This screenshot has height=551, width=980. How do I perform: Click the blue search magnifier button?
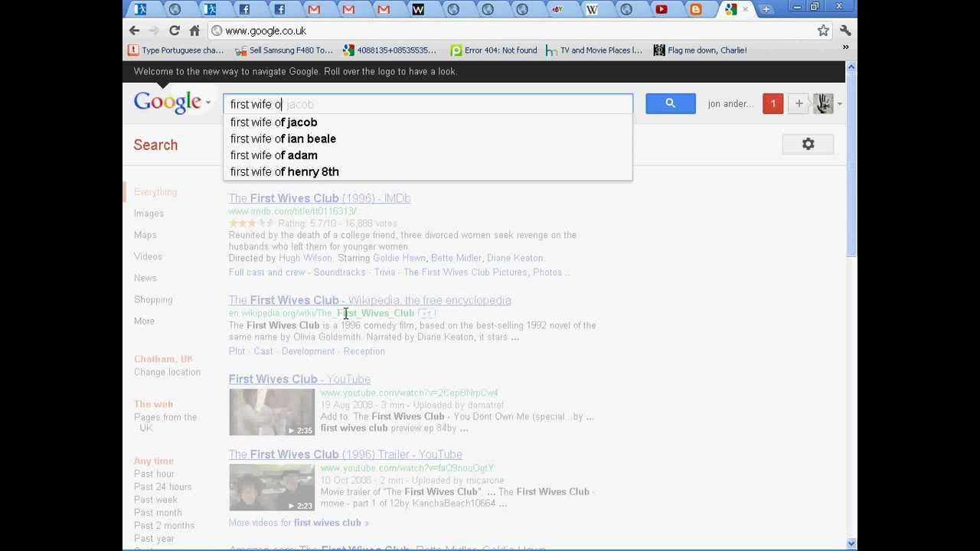point(670,103)
